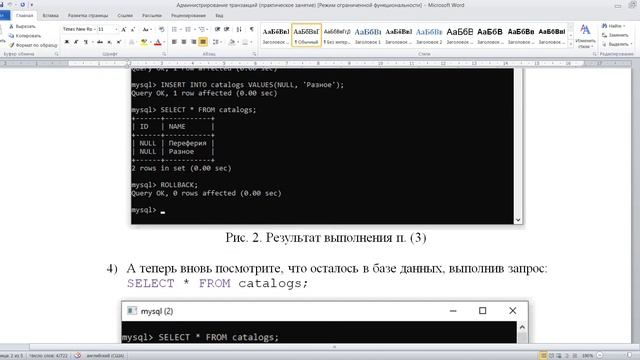
Task: Show paragraph marks (pilcrow)
Action: point(251,29)
